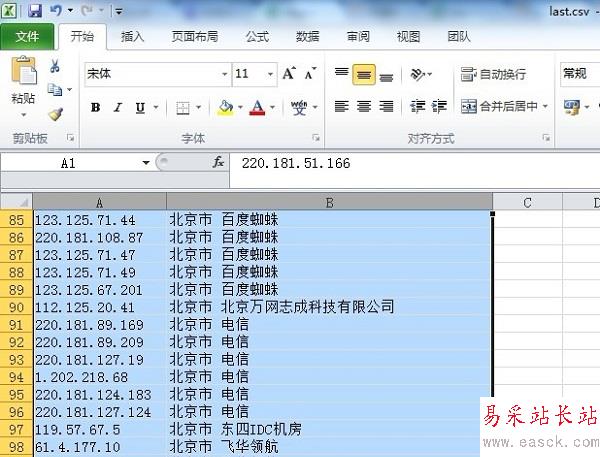Toggle Italic formatting

pos(118,108)
